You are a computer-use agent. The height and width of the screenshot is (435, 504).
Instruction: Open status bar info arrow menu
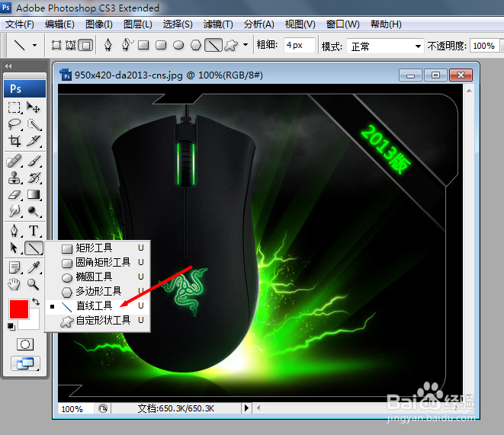(x=246, y=408)
